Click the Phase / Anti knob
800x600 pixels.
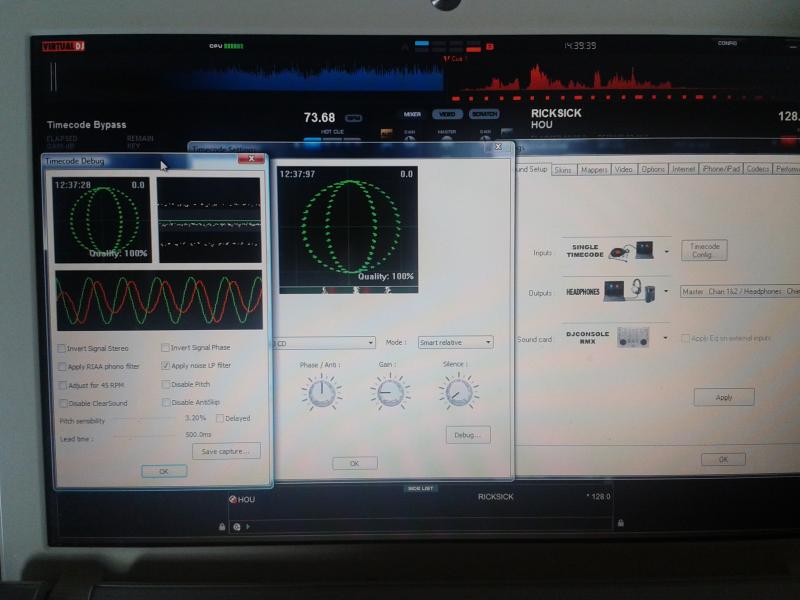pos(322,392)
